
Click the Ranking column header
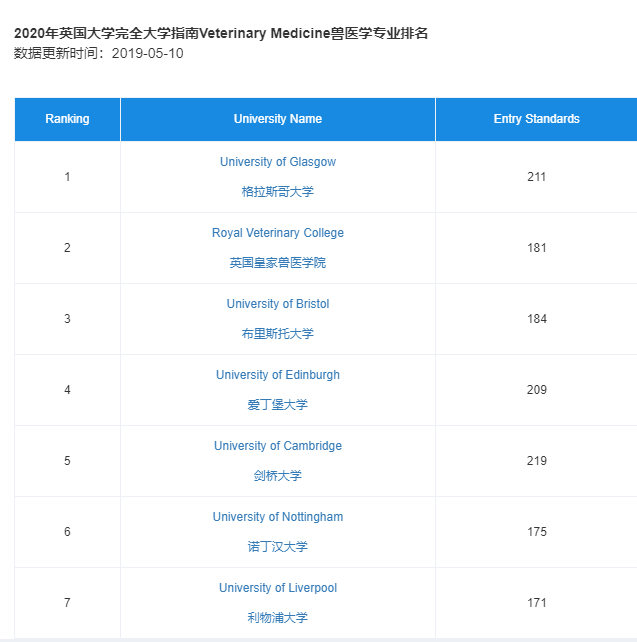67,119
